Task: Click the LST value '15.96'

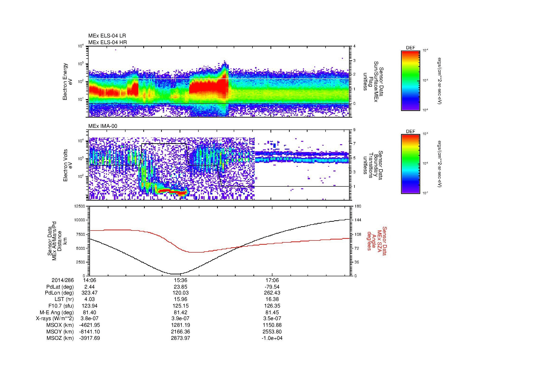Action: pyautogui.click(x=181, y=300)
